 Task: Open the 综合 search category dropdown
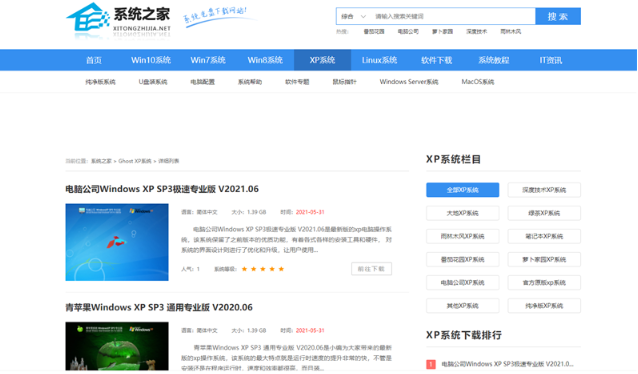[x=353, y=16]
